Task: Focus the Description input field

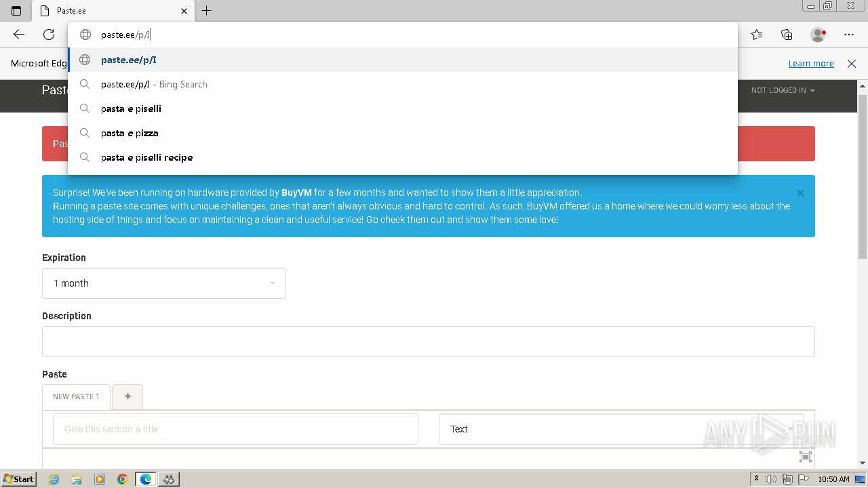Action: pos(429,342)
